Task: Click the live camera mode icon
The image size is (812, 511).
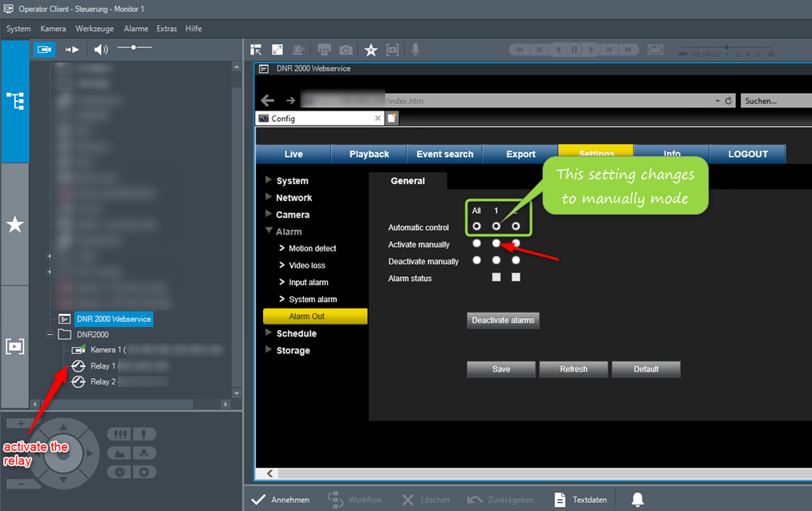Action: pos(45,50)
